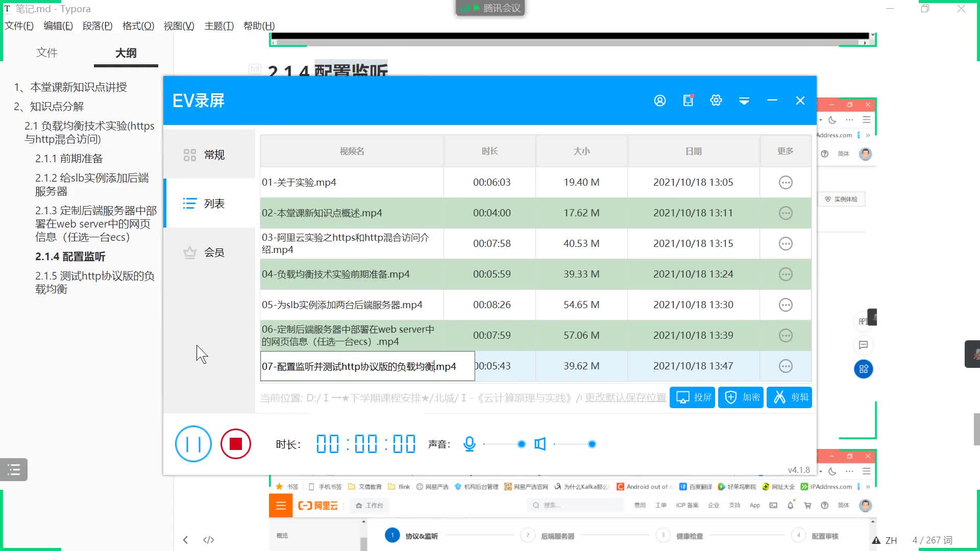
Task: Click the notification bell in Aliyun header
Action: [790, 505]
